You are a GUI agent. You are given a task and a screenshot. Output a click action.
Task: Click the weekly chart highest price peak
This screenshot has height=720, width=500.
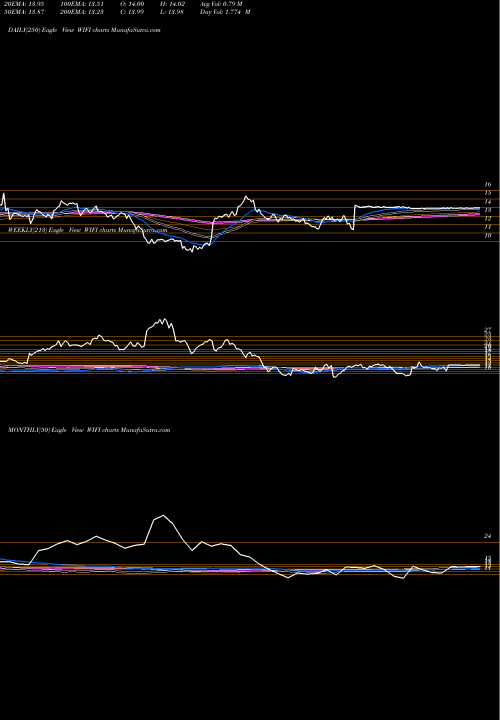click(x=164, y=320)
